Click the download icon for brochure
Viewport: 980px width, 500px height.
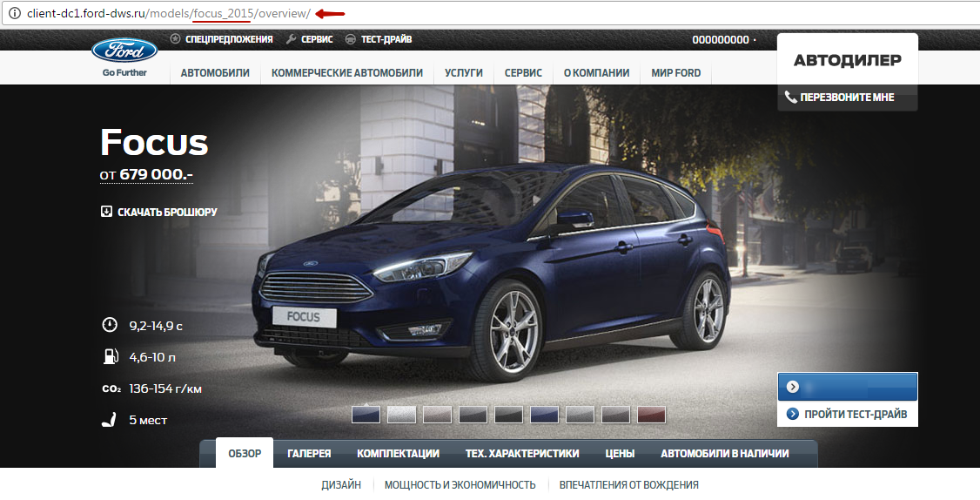tap(106, 212)
